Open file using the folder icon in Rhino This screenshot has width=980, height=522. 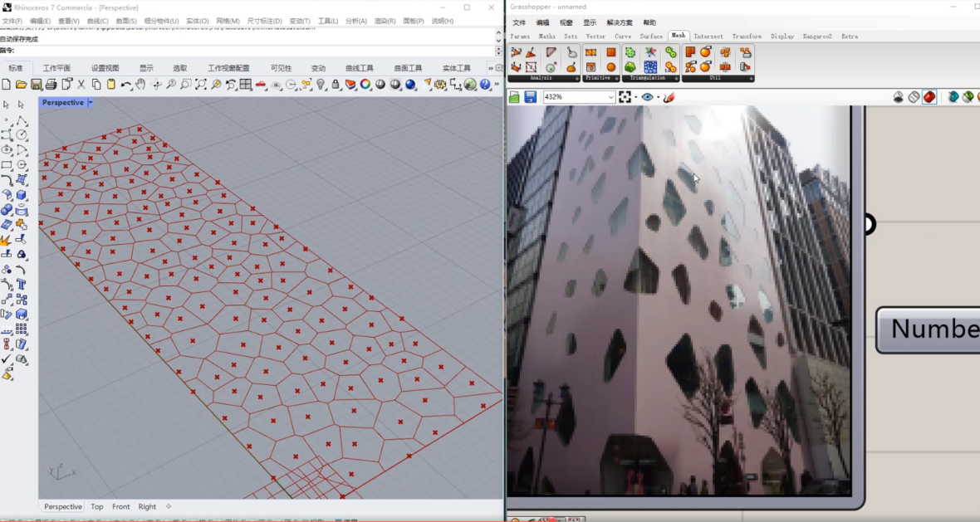[x=22, y=85]
